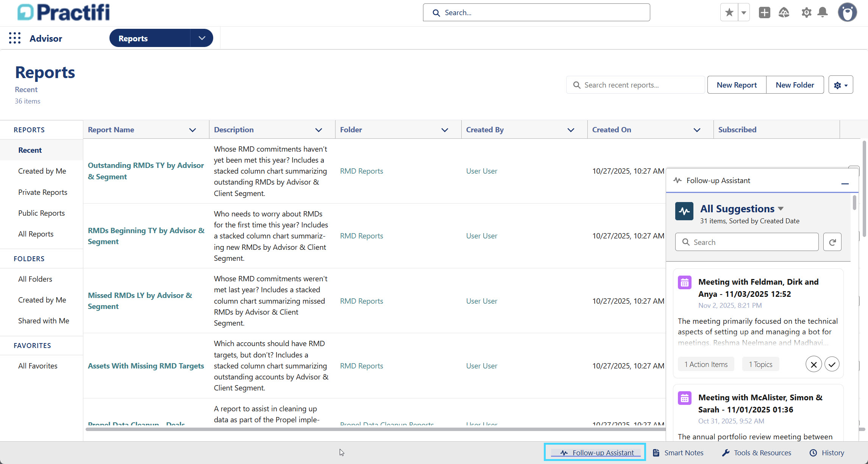Minimize the Follow-up Assistant panel
This screenshot has width=868, height=464.
pyautogui.click(x=845, y=183)
